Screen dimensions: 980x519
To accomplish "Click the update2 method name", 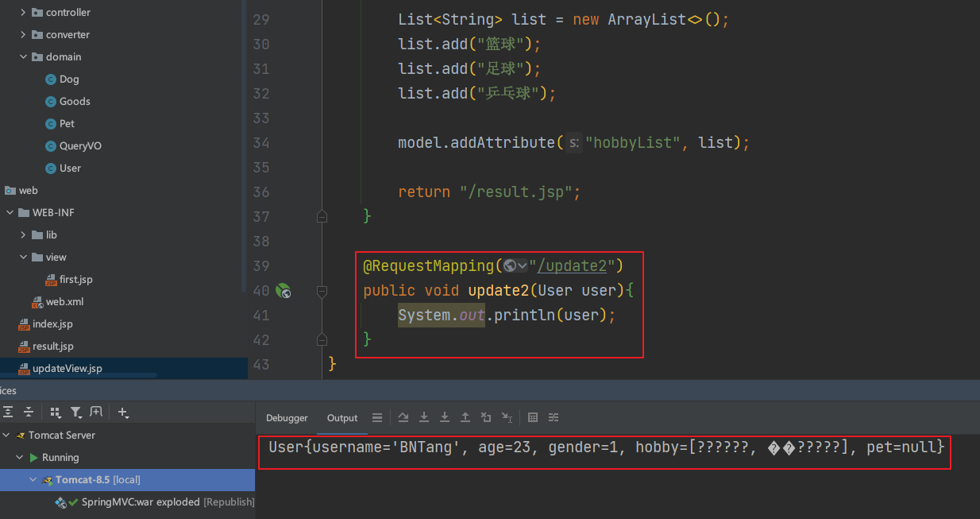I will coord(499,291).
